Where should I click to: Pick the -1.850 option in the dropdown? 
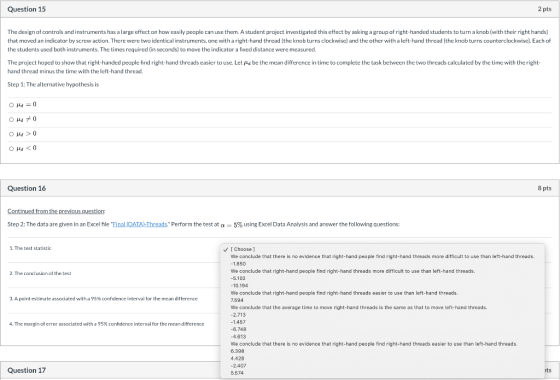[x=238, y=264]
